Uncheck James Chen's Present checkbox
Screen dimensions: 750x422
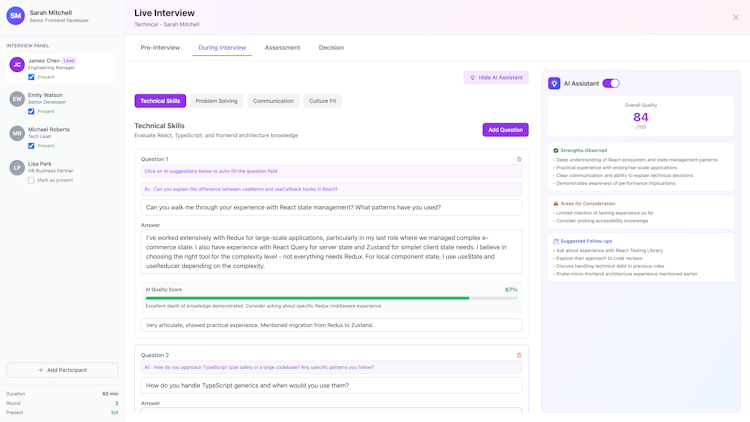(x=31, y=77)
